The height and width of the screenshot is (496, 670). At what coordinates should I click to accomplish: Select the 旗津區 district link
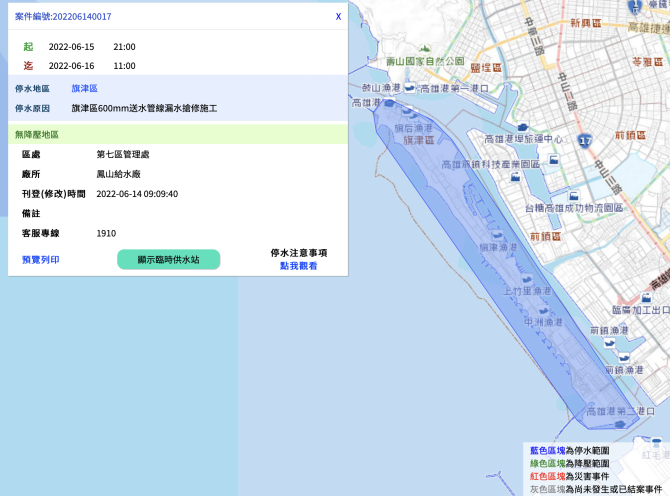click(85, 88)
